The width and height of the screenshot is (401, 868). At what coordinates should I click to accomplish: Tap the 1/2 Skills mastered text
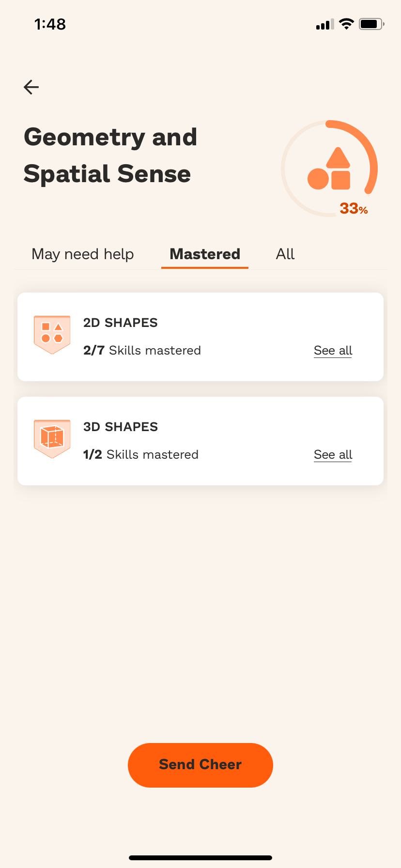point(141,454)
